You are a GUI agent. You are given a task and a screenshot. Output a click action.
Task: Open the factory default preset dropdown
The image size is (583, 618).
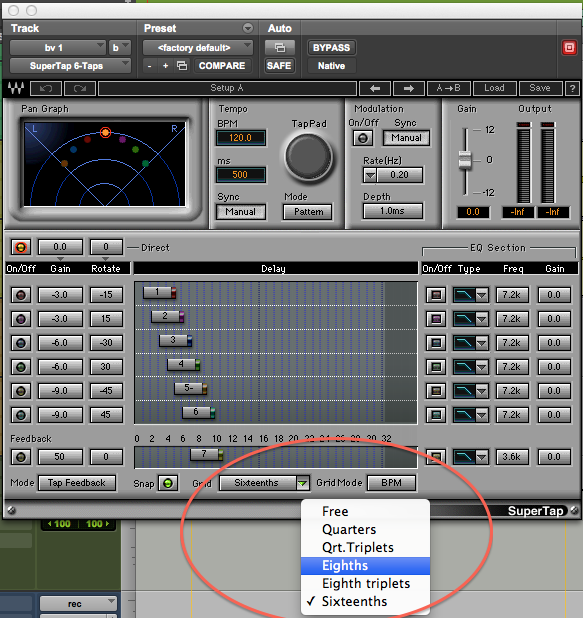point(197,48)
